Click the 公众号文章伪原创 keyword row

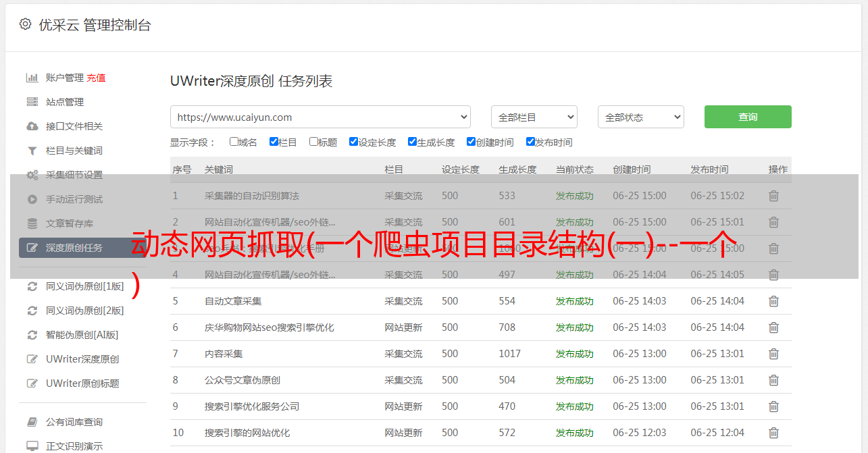point(242,380)
